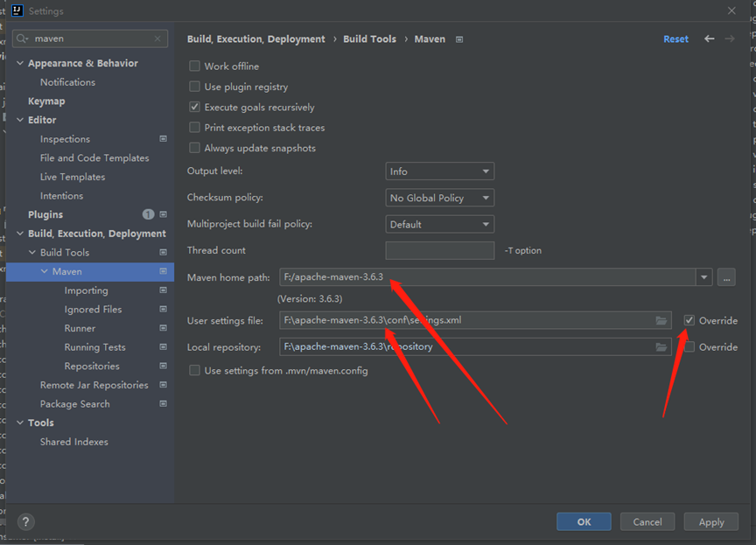Browse Maven home path with ... button
The width and height of the screenshot is (756, 545).
click(x=726, y=277)
